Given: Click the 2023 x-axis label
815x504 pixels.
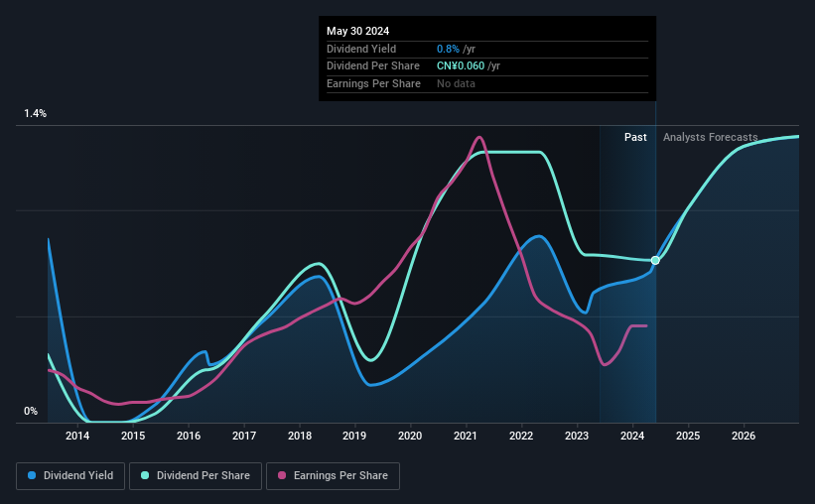Looking at the screenshot, I should click(577, 436).
